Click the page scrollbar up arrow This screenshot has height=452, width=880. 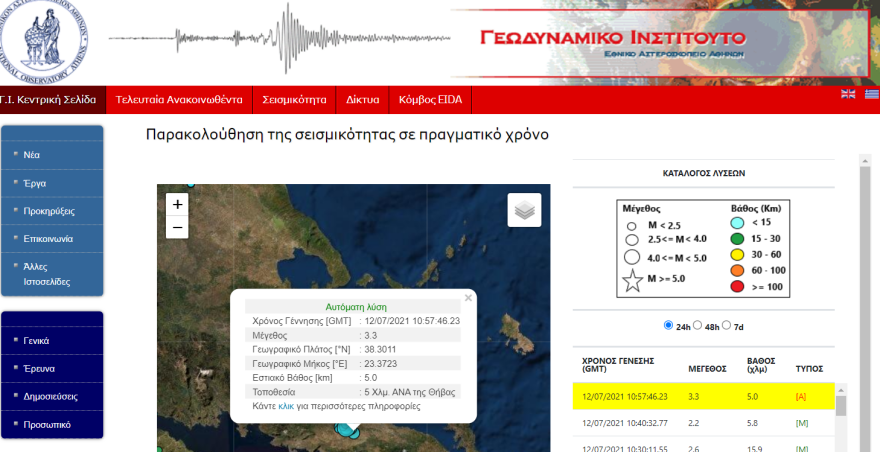click(x=865, y=161)
